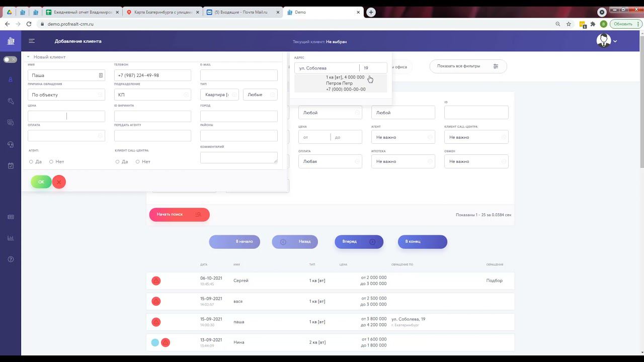Click the green B profile icon in Chrome
Screen dimensions: 644x362
pos(604,24)
